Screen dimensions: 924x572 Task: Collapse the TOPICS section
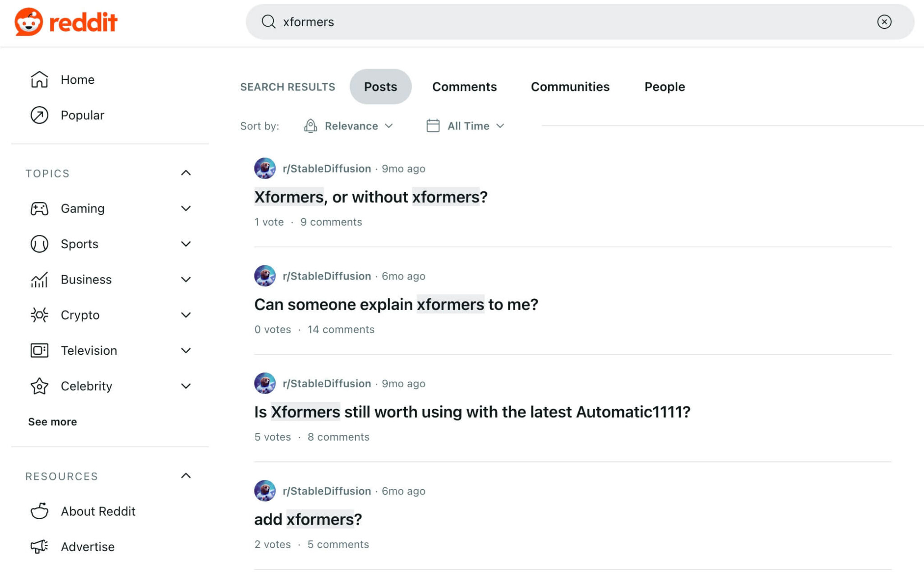(185, 172)
